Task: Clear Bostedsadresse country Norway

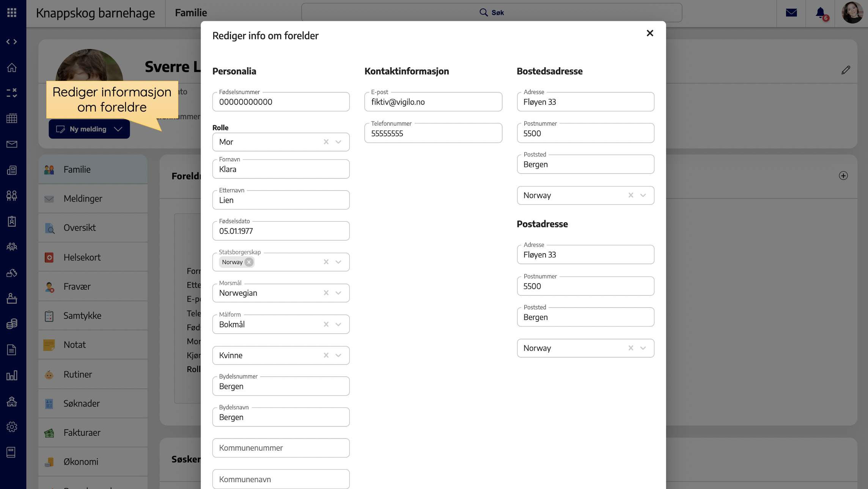Action: coord(631,195)
